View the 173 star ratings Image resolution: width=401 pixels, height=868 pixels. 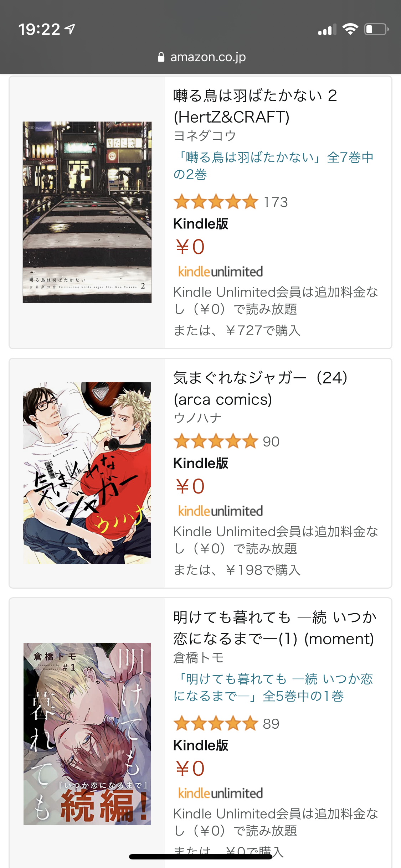tap(231, 202)
